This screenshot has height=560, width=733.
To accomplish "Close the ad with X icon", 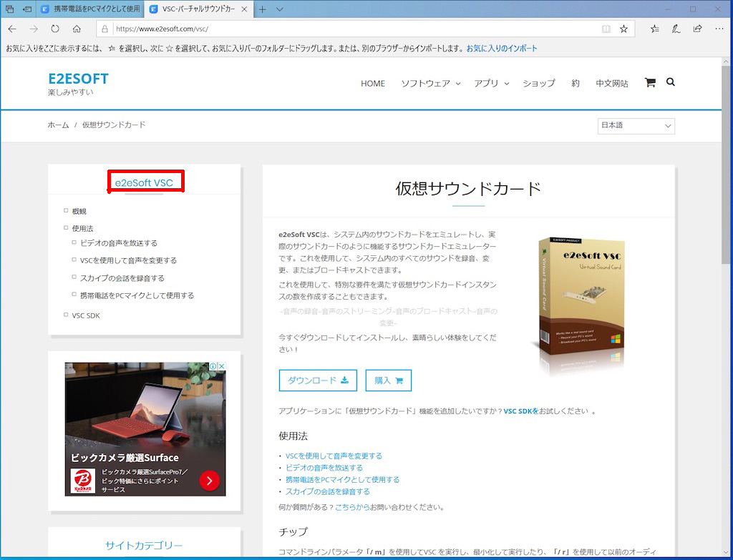I will click(x=222, y=366).
